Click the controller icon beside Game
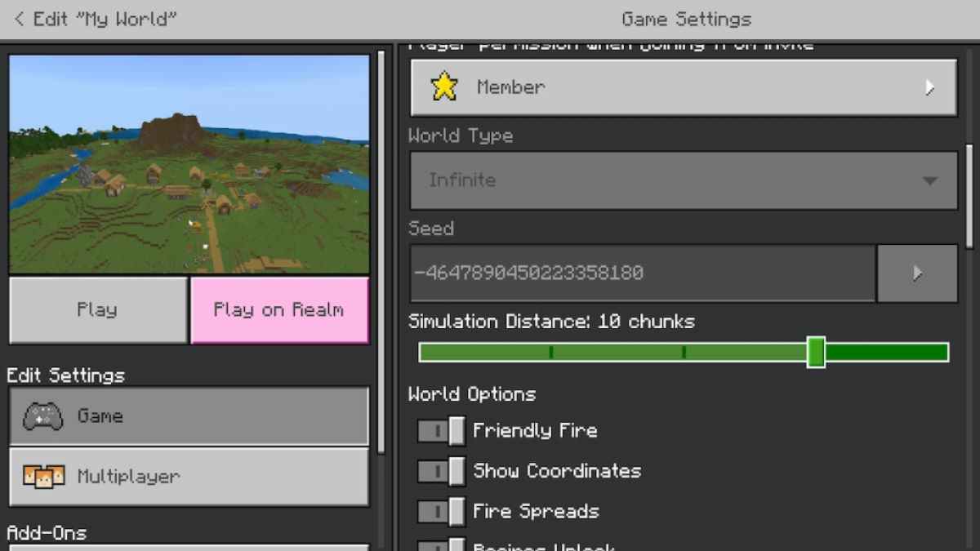The width and height of the screenshot is (980, 551). [42, 416]
